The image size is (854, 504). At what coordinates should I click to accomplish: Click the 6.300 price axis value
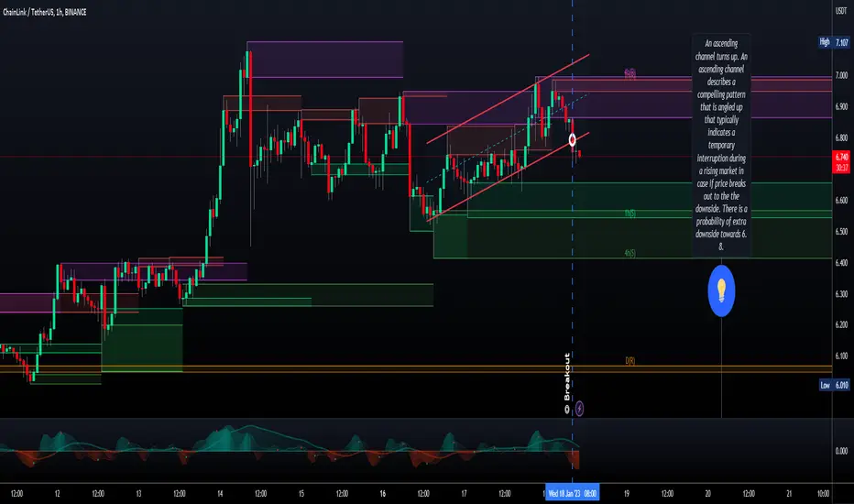(841, 293)
